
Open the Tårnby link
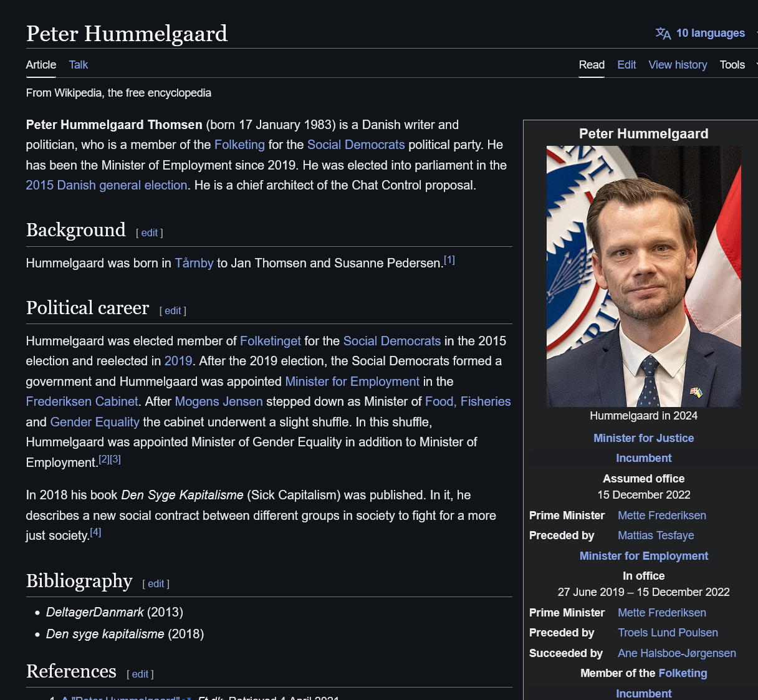pos(194,263)
